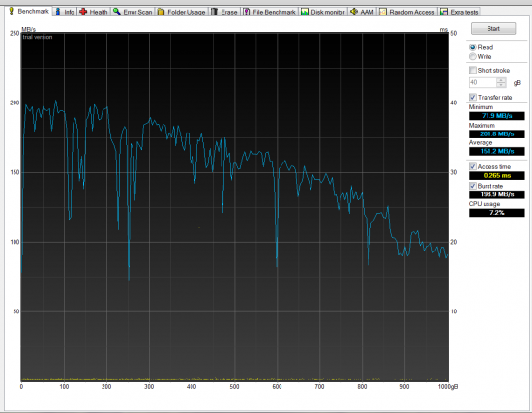Screen dimensions: 532x413
Task: Click the Random Access icon
Action: click(383, 12)
